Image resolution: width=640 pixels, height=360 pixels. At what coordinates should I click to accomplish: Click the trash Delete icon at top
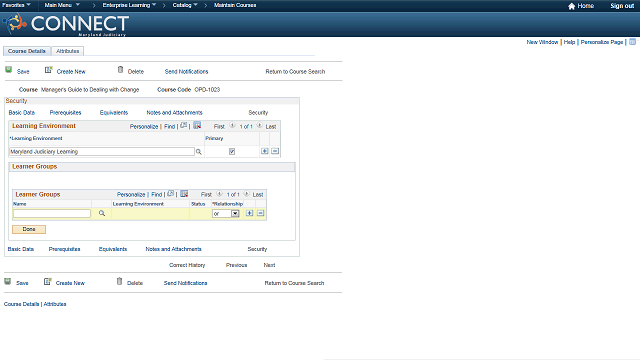tap(120, 70)
